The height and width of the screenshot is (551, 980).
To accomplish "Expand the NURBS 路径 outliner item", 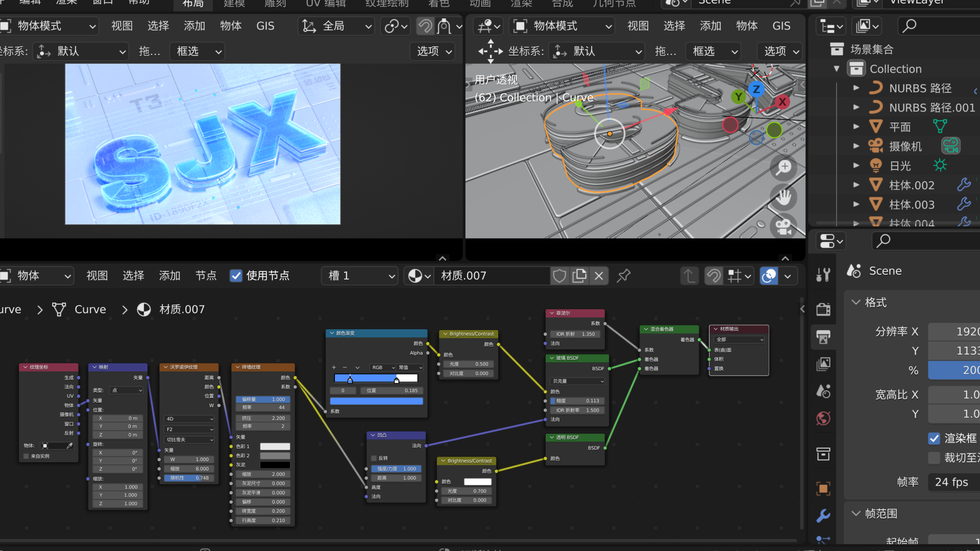I will [856, 88].
